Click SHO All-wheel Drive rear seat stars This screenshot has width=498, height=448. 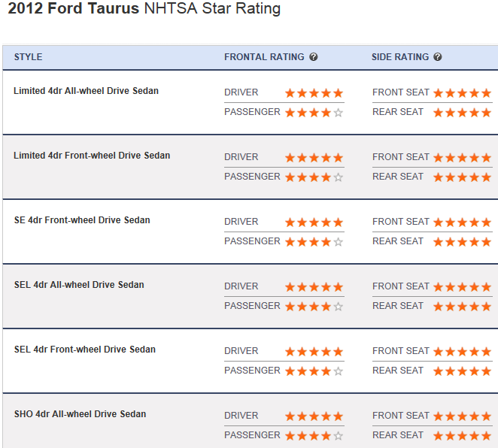coord(462,436)
